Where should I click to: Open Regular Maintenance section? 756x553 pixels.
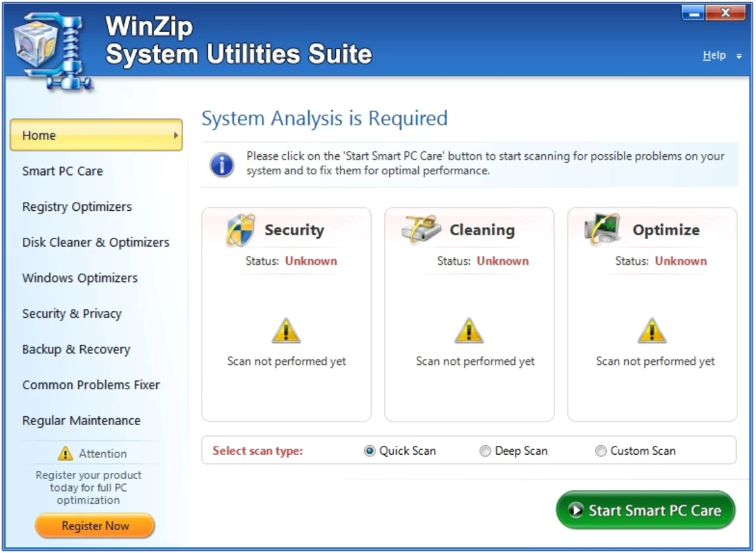point(82,420)
